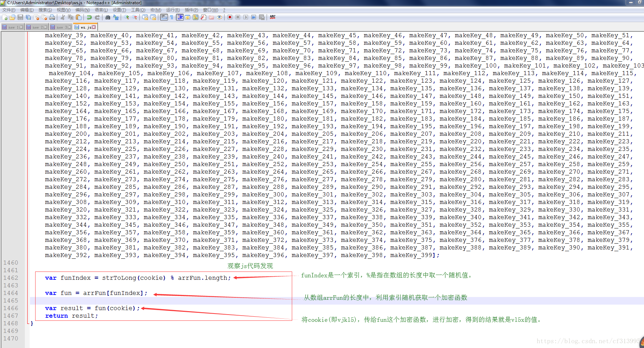
Task: Zoom in with the magnifier plus icon
Action: click(x=127, y=17)
